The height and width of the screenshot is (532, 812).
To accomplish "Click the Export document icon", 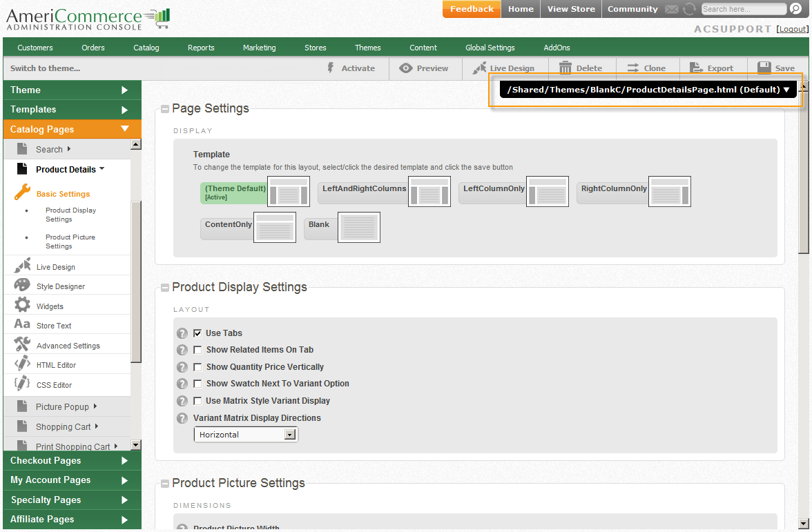I will 696,68.
